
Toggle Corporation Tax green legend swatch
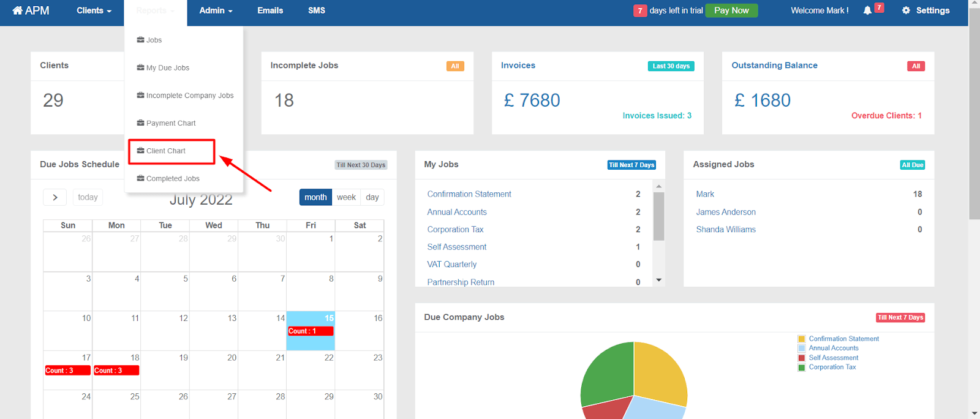(x=801, y=367)
